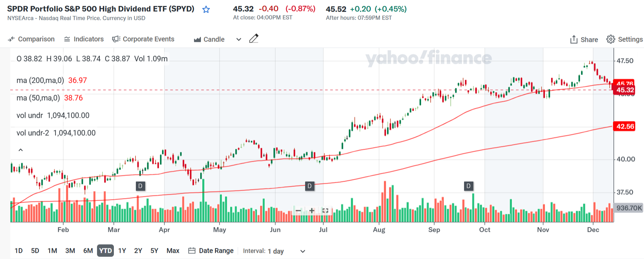Enter full screen chart mode
The height and width of the screenshot is (259, 644).
[x=325, y=211]
